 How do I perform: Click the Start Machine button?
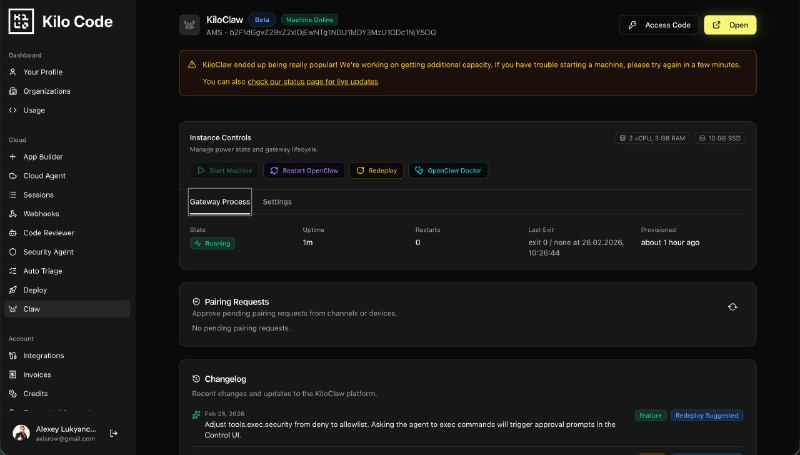click(224, 170)
